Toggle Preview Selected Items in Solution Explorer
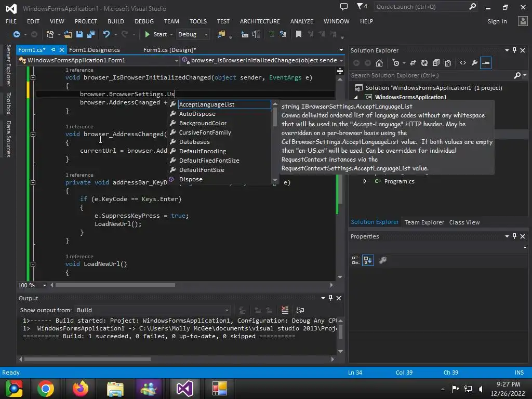 [486, 63]
